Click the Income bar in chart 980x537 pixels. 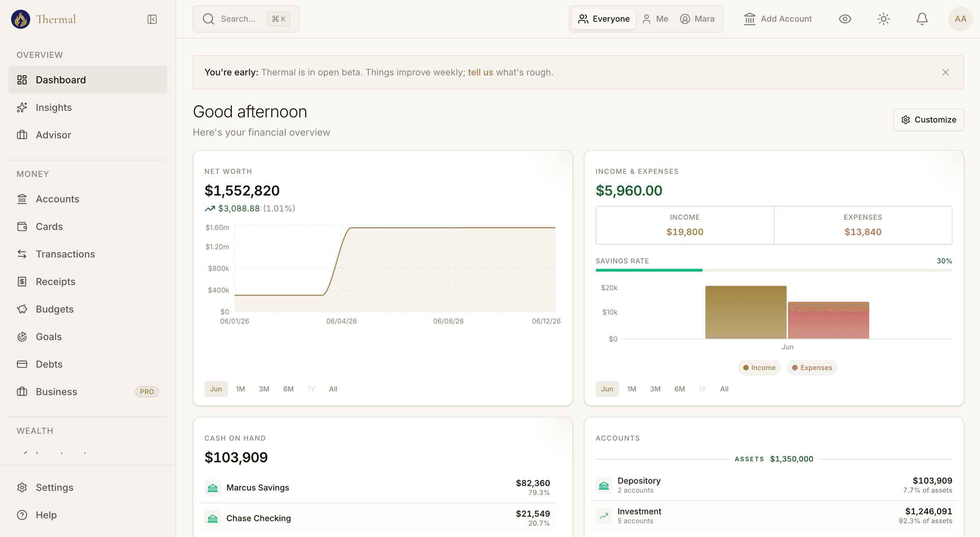746,312
